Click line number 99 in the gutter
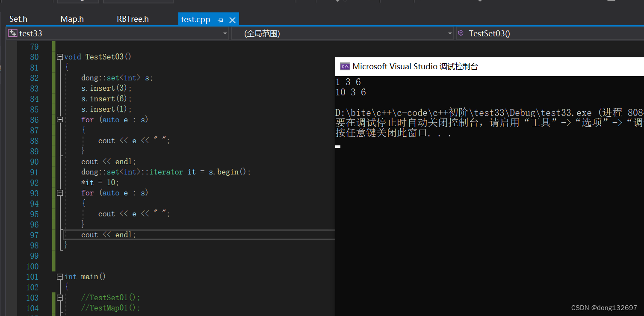Screen dimensions: 644x316 coord(34,256)
